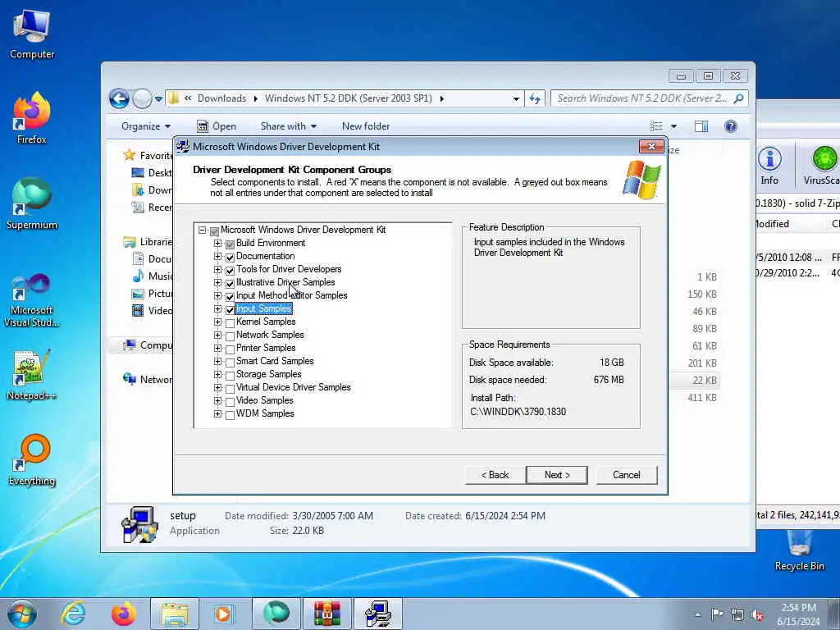The width and height of the screenshot is (840, 630).
Task: Open the Share with menu
Action: [x=288, y=126]
